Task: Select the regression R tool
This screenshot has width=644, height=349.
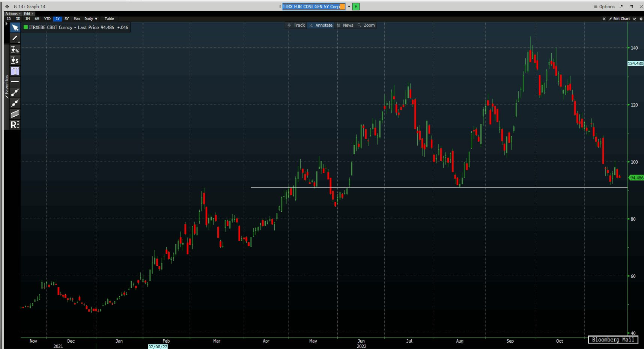Action: (15, 125)
